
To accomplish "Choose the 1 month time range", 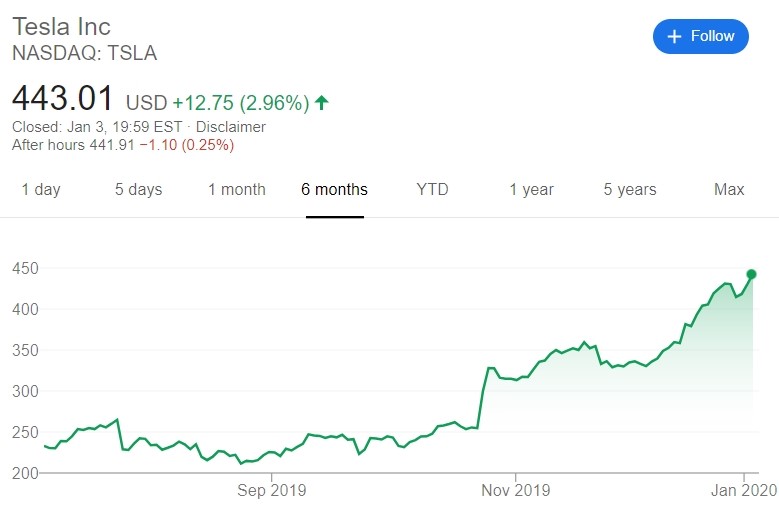I will click(x=237, y=189).
